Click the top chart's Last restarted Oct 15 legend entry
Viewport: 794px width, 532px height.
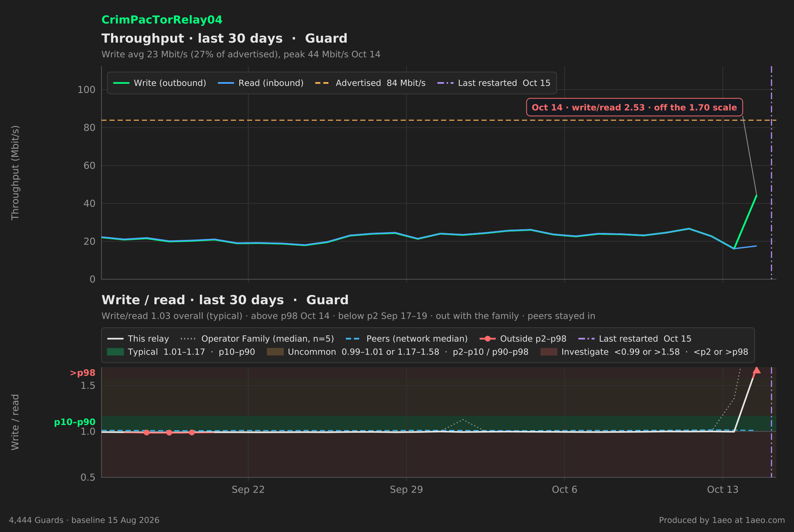click(494, 83)
